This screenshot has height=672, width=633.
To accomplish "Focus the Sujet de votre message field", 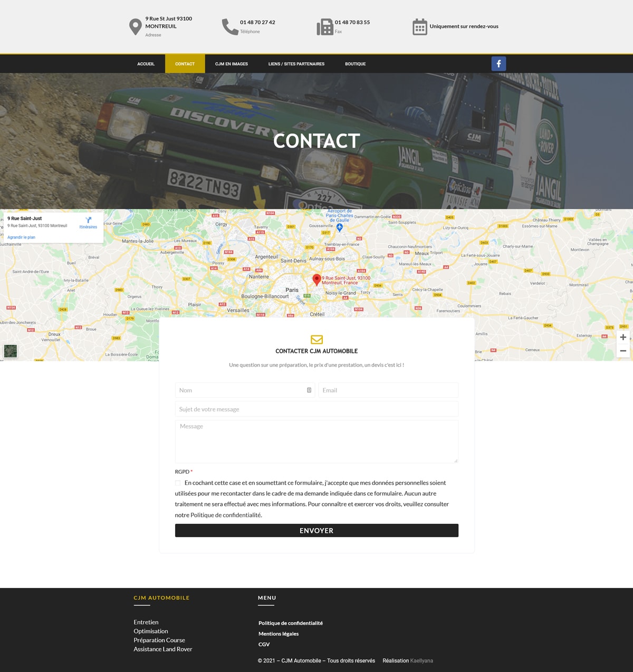I will point(316,409).
